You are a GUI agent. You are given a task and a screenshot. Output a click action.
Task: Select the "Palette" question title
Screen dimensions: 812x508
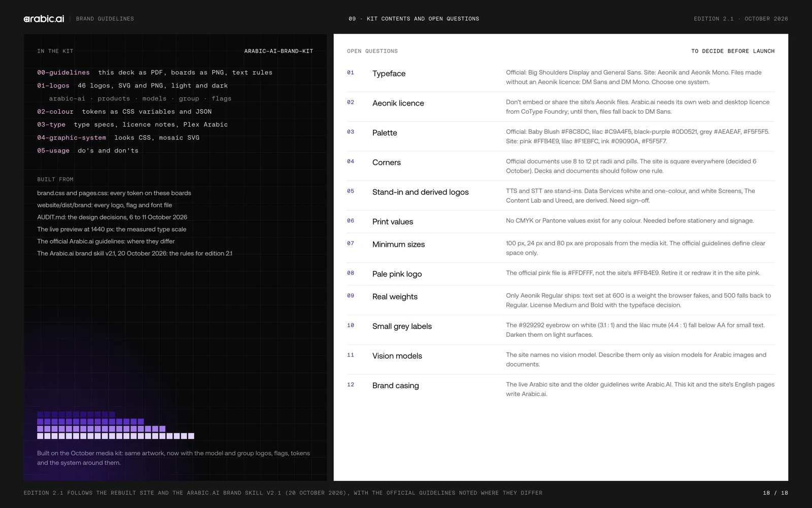pos(385,133)
